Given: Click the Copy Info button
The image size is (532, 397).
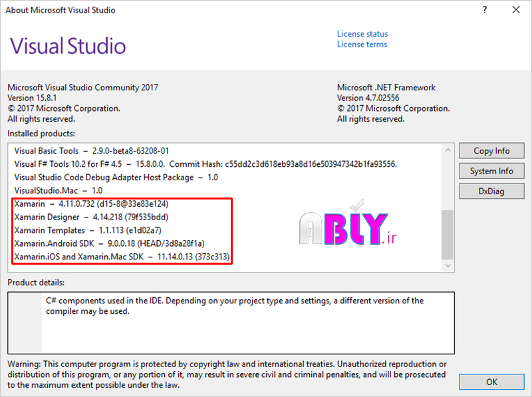Looking at the screenshot, I should pyautogui.click(x=491, y=151).
